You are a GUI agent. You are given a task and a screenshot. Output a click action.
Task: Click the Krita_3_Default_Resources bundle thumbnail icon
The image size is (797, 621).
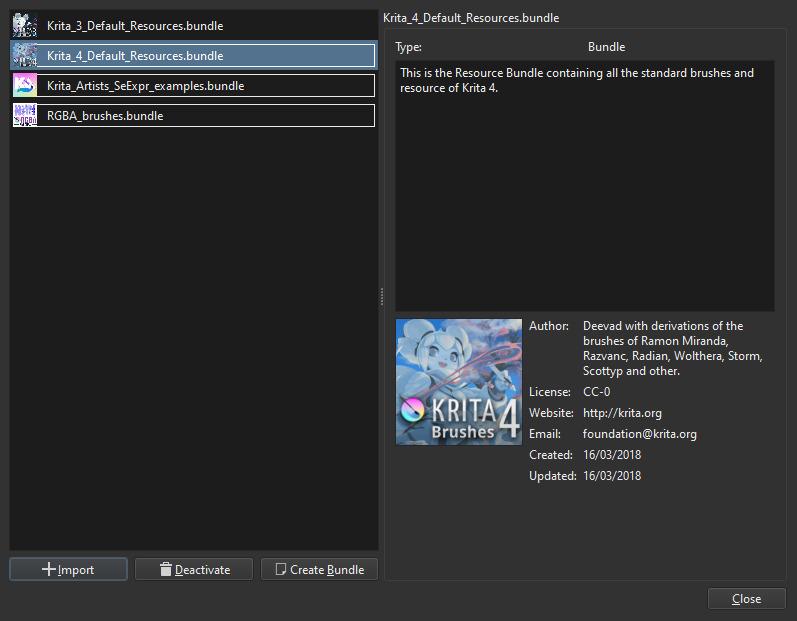click(25, 26)
